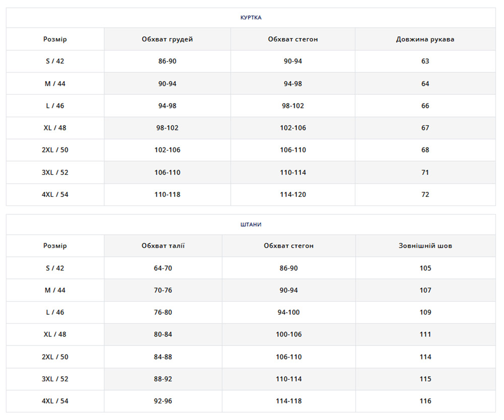Screen dimensions: 504x420
Task: Select the Довжина рукава column header
Action: point(425,39)
